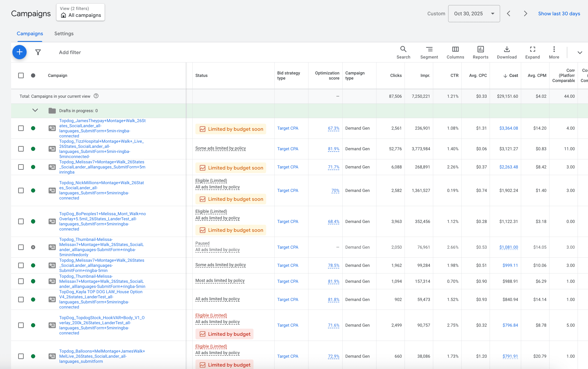Click the blue plus button to create campaign

(19, 52)
